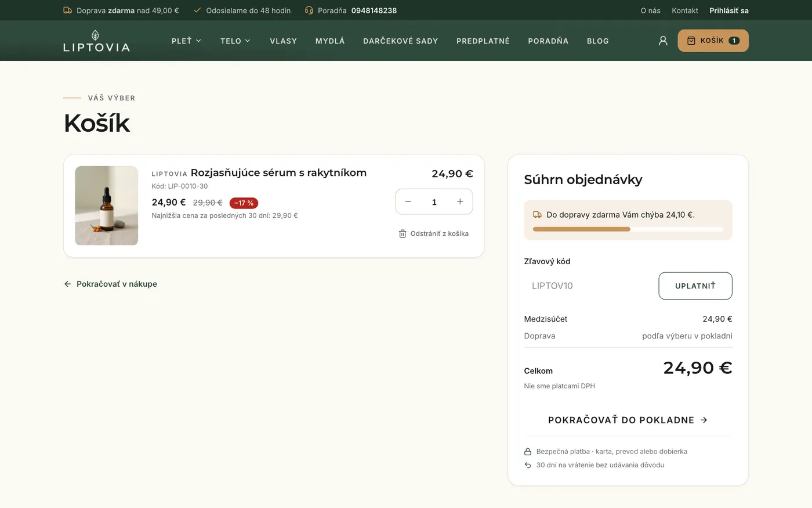812x508 pixels.
Task: Focus the discount code field LIPTOV10
Action: click(588, 286)
